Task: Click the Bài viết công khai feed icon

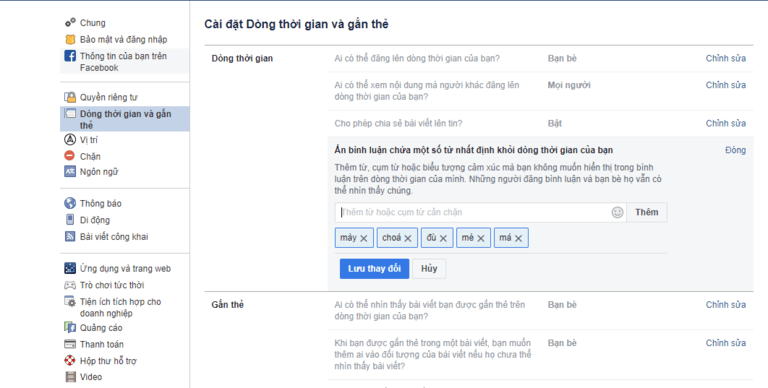Action: (x=70, y=236)
